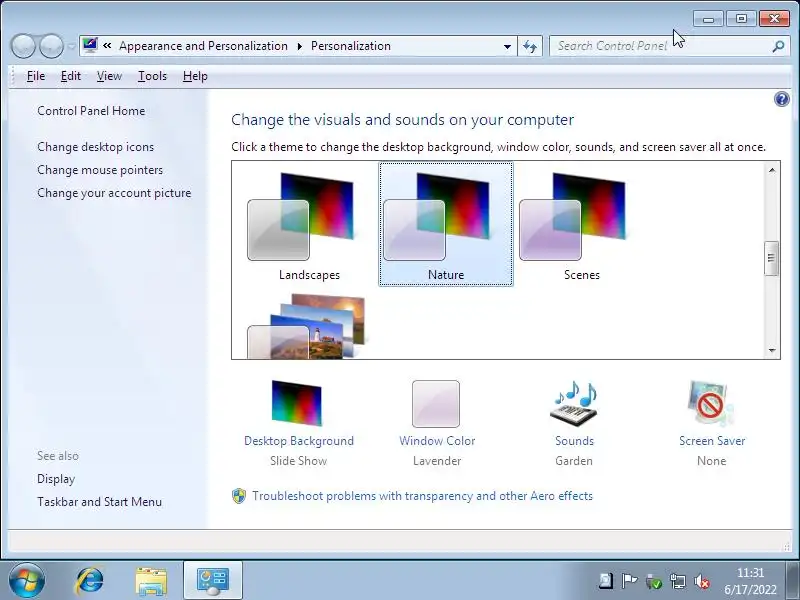Open Change your account picture link

tap(114, 193)
